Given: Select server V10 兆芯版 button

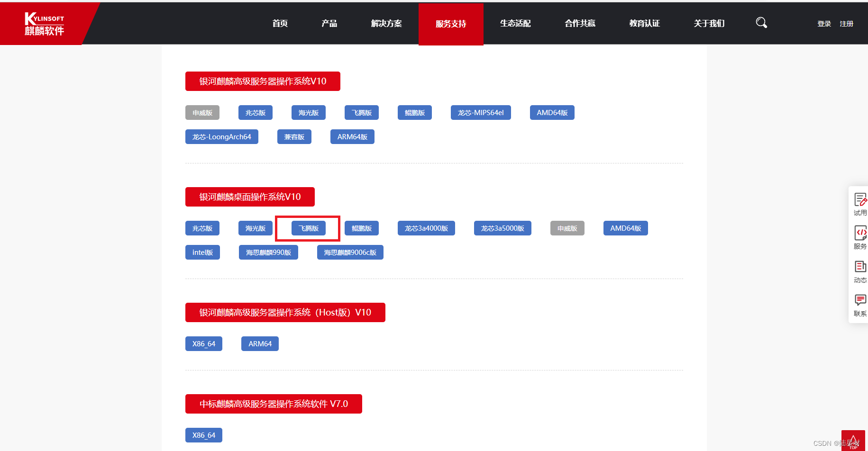Looking at the screenshot, I should [x=256, y=113].
